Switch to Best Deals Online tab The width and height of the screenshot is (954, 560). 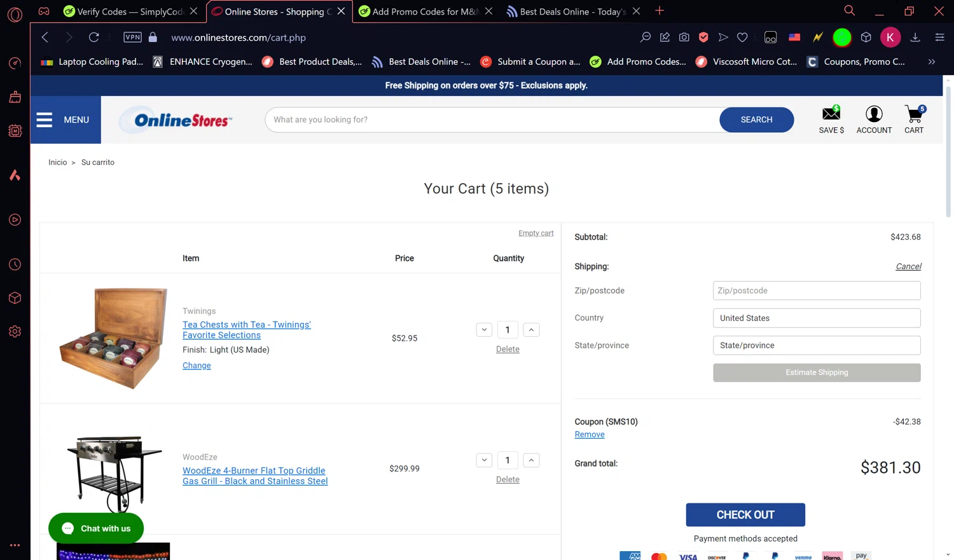tap(573, 11)
